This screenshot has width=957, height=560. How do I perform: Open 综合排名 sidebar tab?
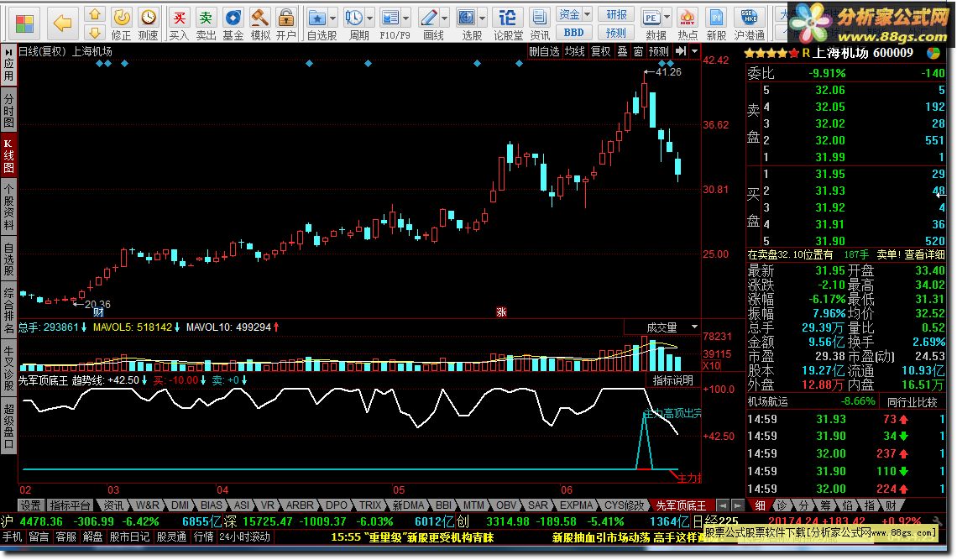tap(8, 309)
